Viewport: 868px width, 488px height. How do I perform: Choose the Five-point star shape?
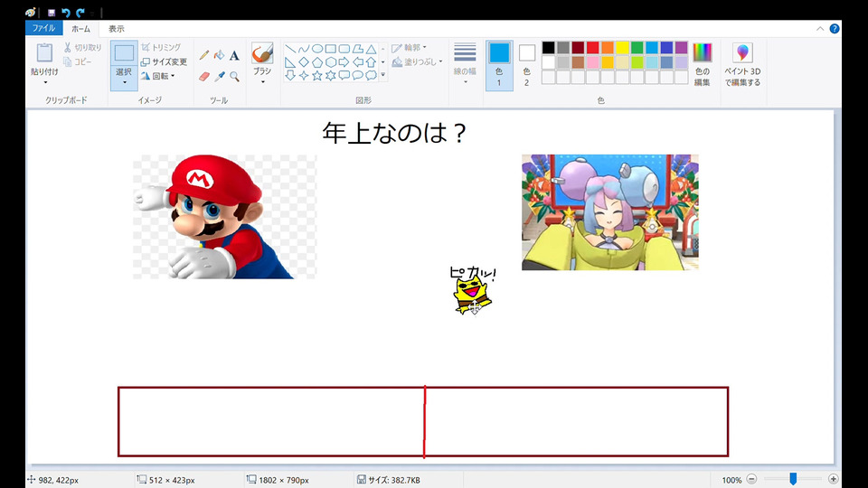pos(317,75)
